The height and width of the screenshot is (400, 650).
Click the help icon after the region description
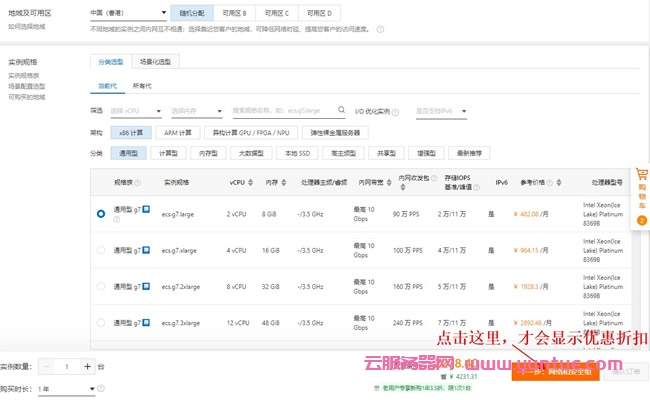(381, 29)
